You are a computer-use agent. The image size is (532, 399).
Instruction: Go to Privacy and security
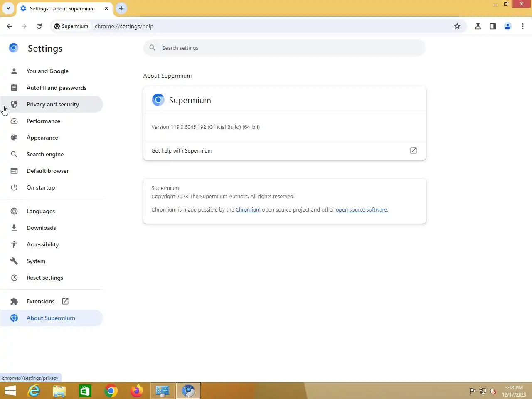pos(52,104)
